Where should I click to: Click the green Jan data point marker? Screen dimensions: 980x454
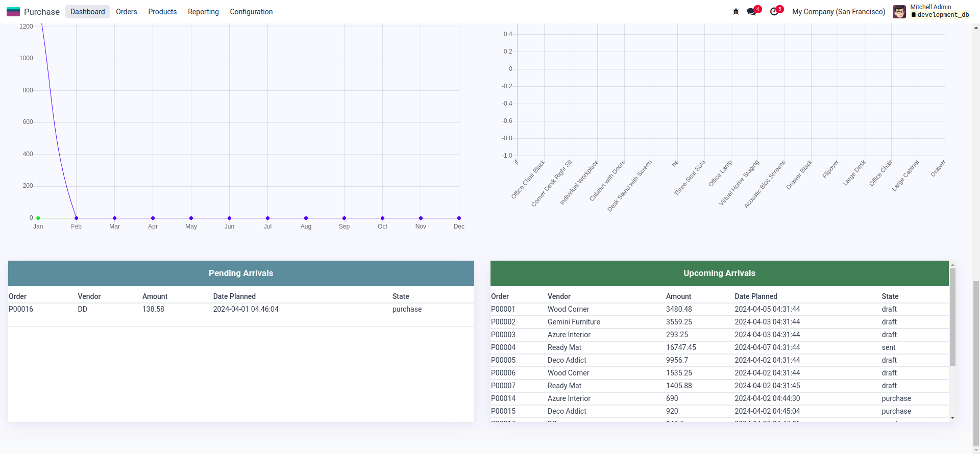pos(38,218)
